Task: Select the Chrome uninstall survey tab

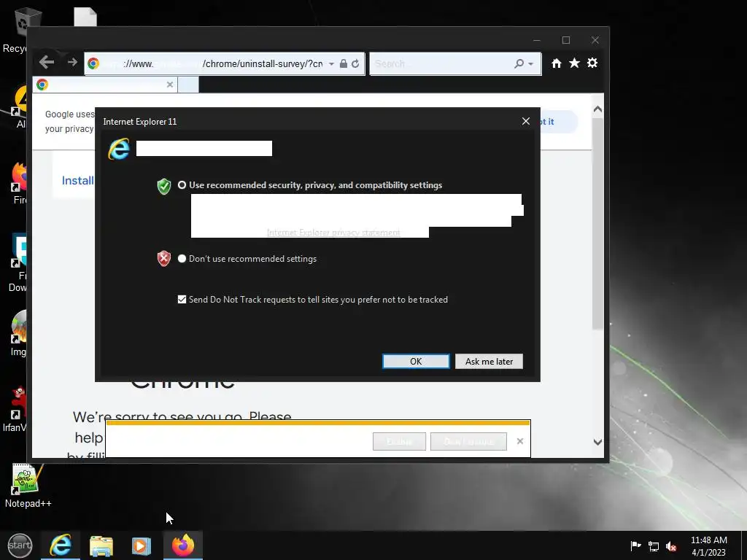Action: coord(105,85)
